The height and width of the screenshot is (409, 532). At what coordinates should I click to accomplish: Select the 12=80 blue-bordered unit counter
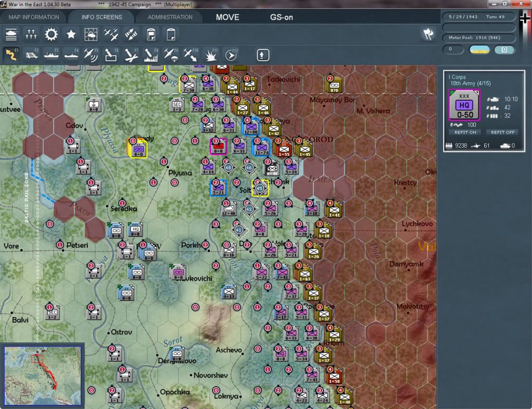(250, 126)
